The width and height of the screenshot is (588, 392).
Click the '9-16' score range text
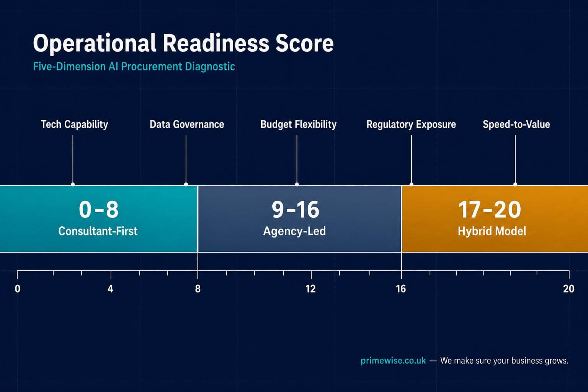(295, 209)
